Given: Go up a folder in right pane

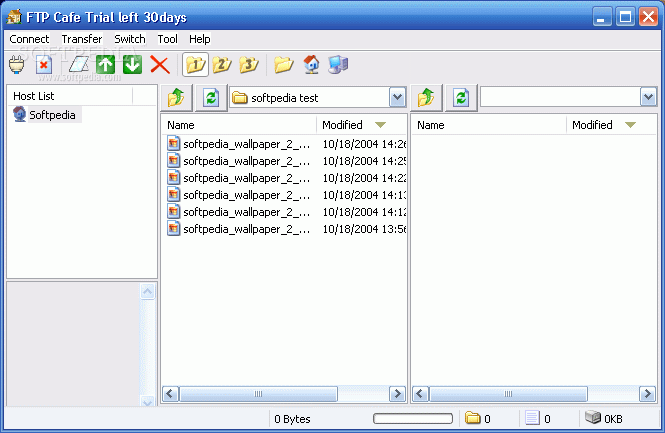Looking at the screenshot, I should (427, 98).
